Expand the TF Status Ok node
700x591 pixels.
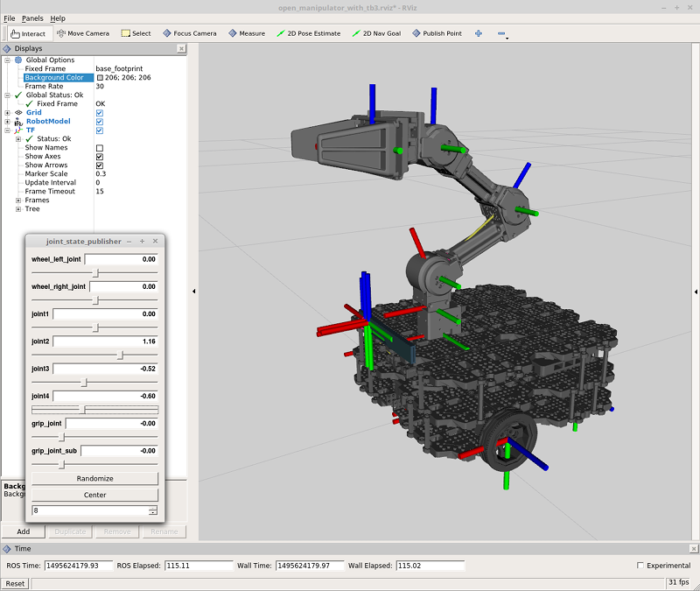[18, 139]
